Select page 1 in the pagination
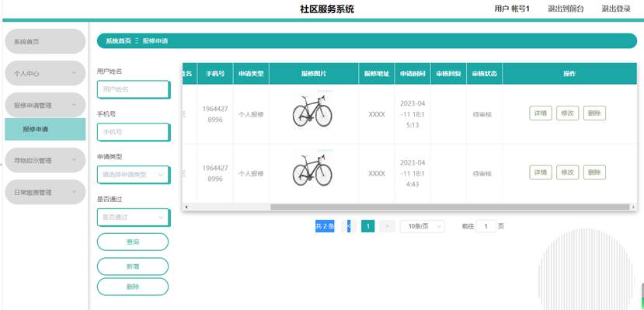Screen dimensions: 644x310 pos(368,226)
